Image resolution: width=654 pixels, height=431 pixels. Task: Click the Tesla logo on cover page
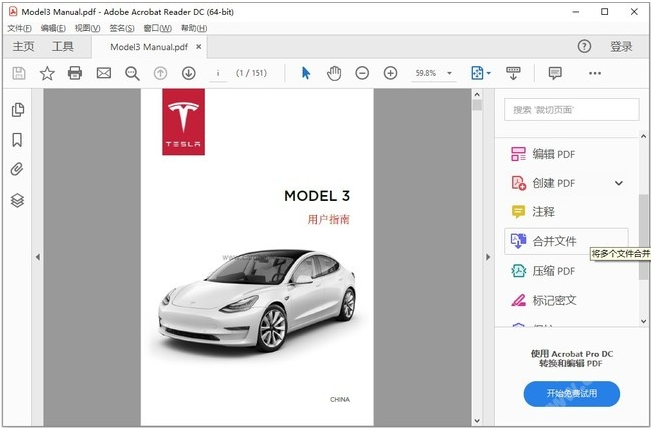[x=184, y=122]
